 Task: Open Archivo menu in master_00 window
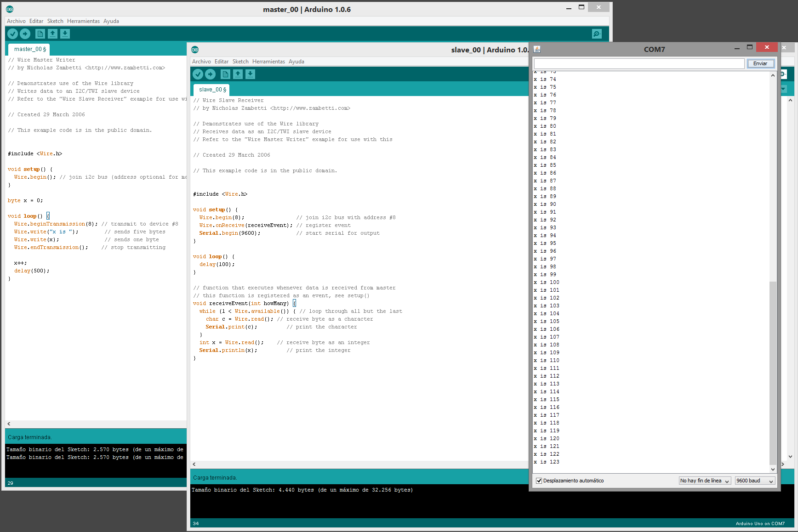[x=16, y=21]
